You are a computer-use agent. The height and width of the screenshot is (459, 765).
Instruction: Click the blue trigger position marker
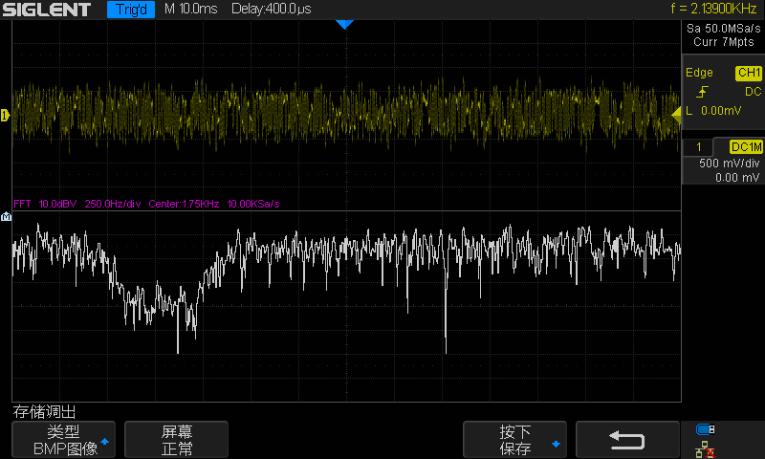(345, 24)
